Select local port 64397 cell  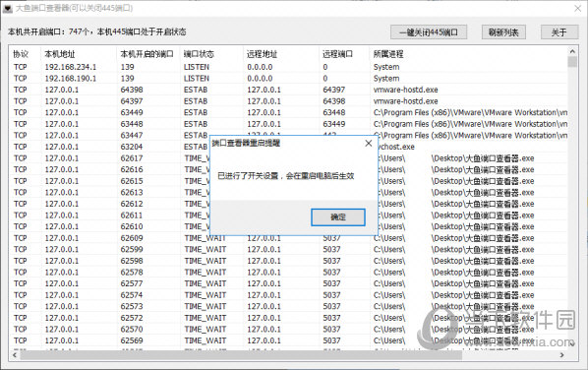[x=132, y=101]
